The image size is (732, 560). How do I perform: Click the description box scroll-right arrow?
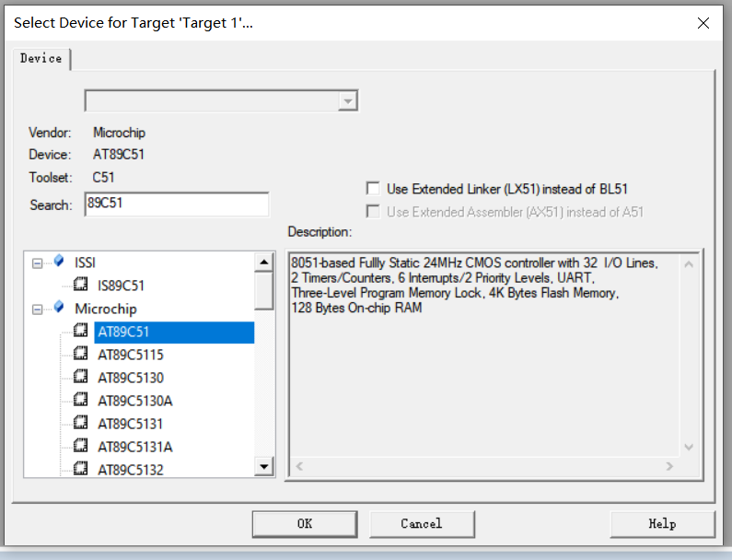tap(670, 466)
